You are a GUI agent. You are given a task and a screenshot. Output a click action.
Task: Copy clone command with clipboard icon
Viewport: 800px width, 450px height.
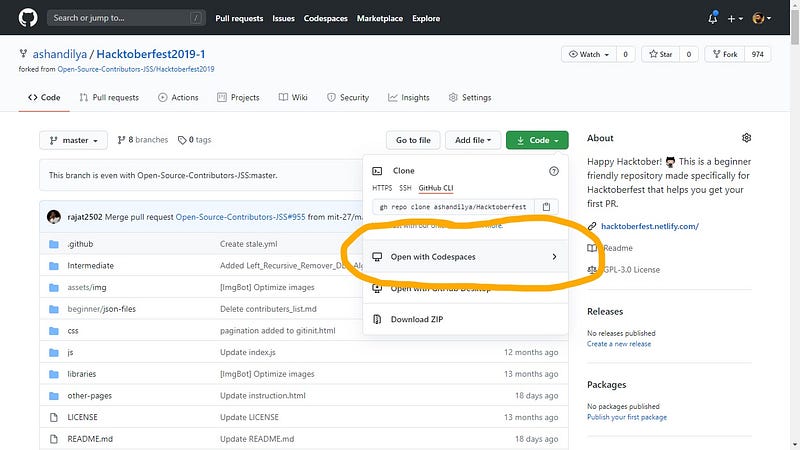[x=546, y=207]
